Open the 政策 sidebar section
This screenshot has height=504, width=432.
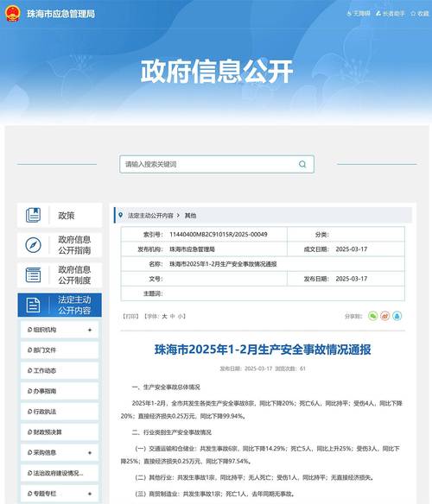coord(60,215)
